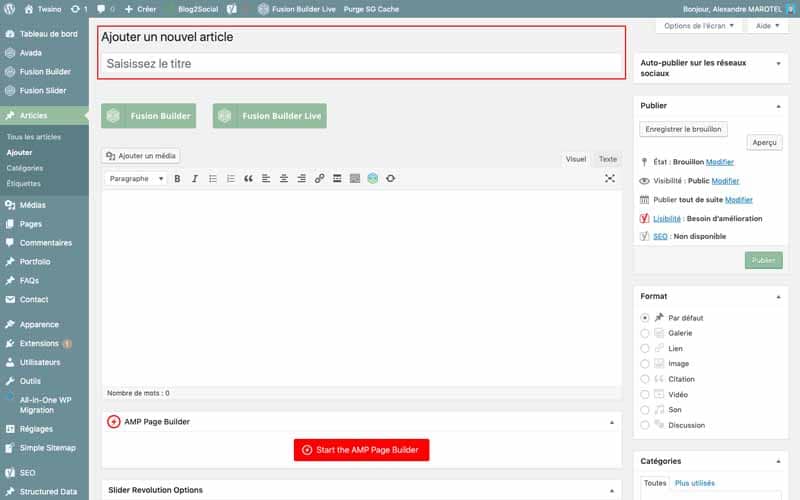Choose the Vidéo post format

[x=645, y=394]
